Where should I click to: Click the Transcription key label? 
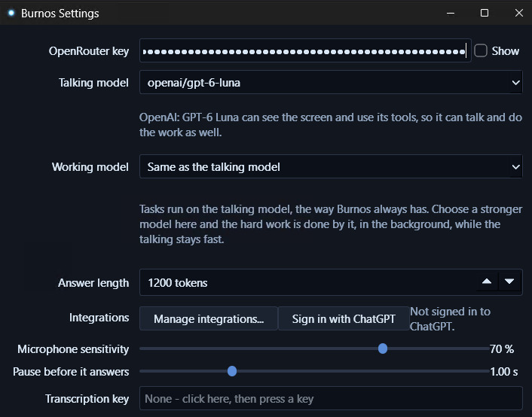tap(87, 399)
